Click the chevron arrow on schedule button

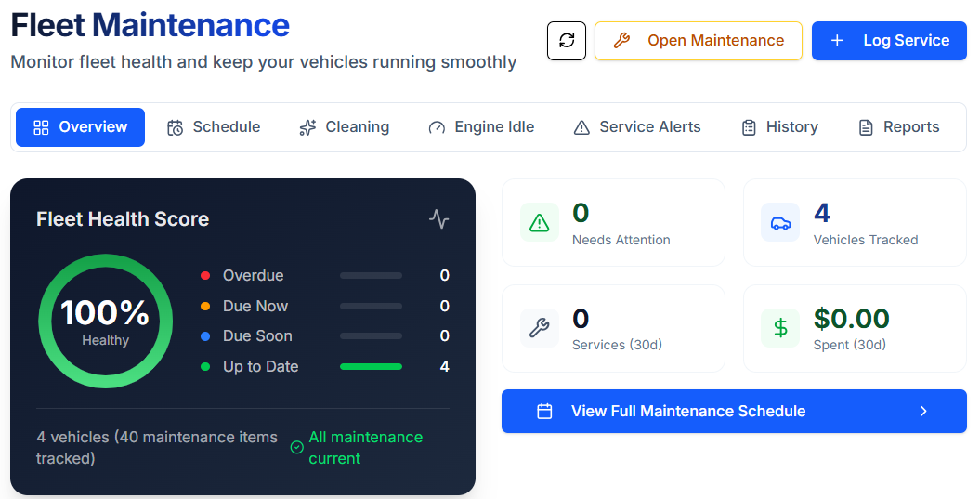[x=923, y=412]
